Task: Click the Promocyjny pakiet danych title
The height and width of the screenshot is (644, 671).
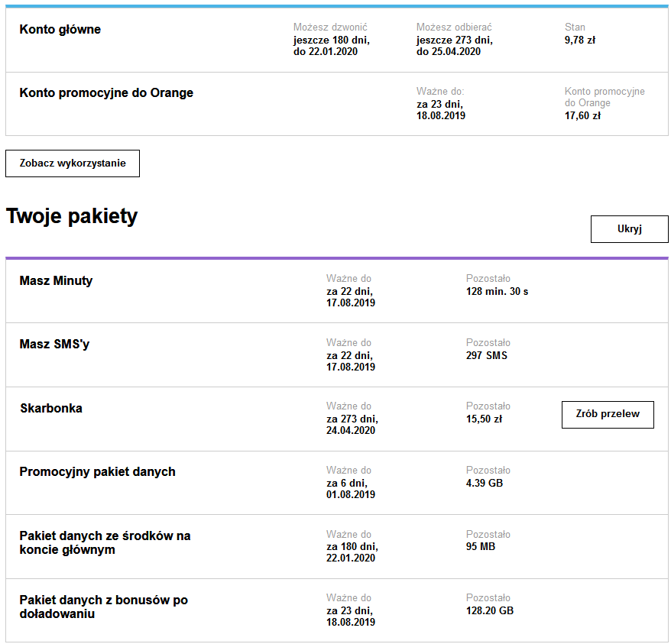Action: coord(97,472)
